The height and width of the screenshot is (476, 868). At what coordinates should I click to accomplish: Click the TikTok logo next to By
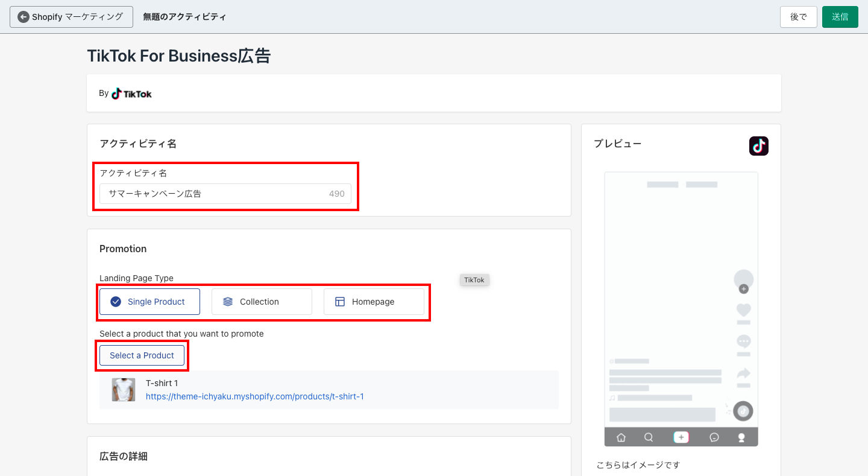[x=131, y=94]
